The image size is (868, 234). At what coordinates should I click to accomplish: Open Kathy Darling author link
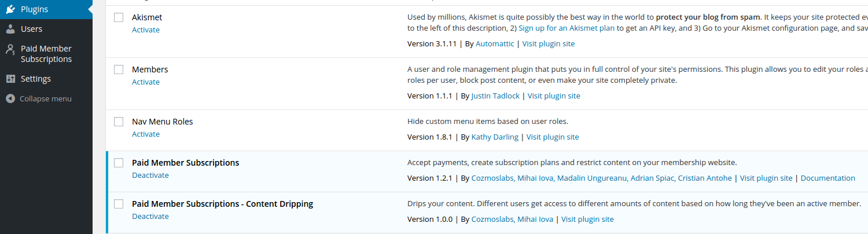click(x=496, y=137)
